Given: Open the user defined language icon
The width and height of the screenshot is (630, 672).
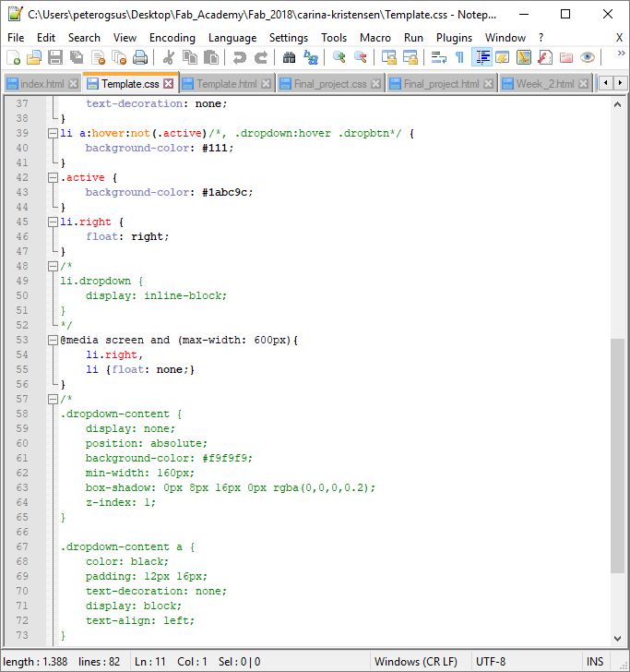Looking at the screenshot, I should (502, 57).
